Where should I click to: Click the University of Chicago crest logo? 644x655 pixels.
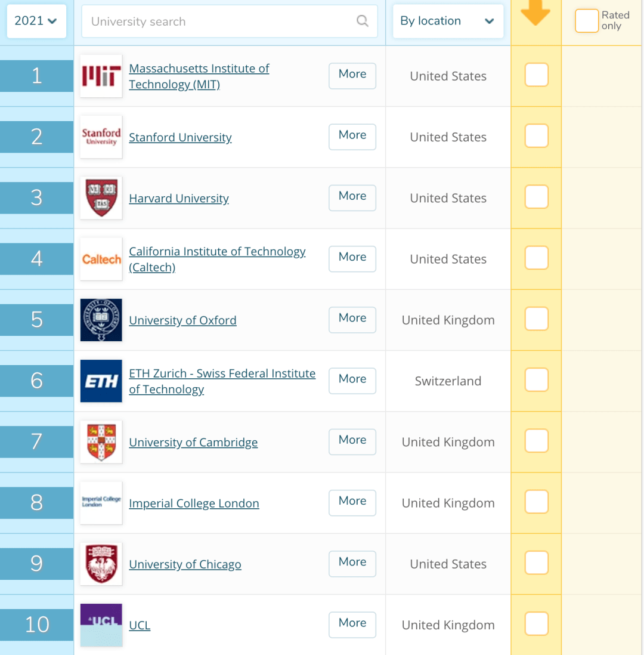click(101, 564)
